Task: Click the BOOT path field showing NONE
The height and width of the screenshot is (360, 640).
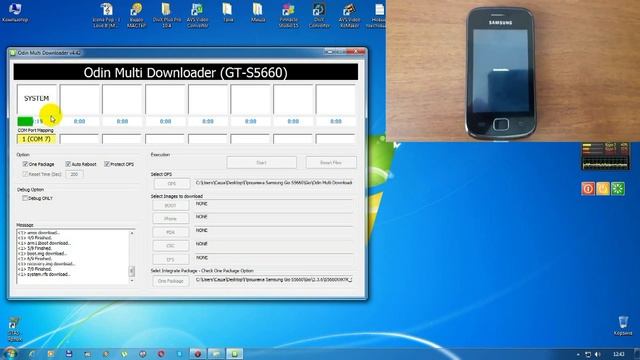Action: click(x=273, y=204)
